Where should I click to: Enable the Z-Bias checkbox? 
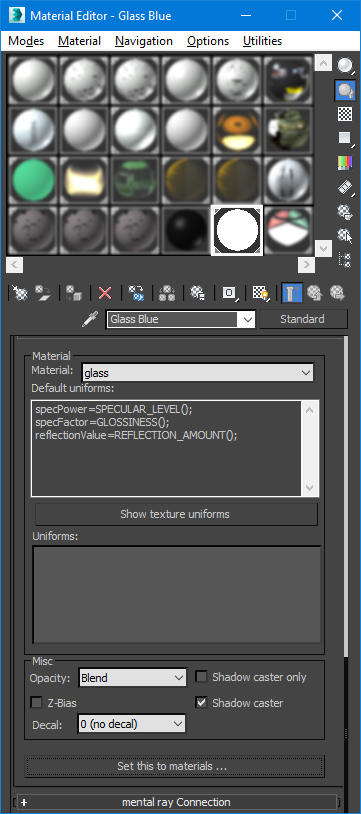pos(36,703)
